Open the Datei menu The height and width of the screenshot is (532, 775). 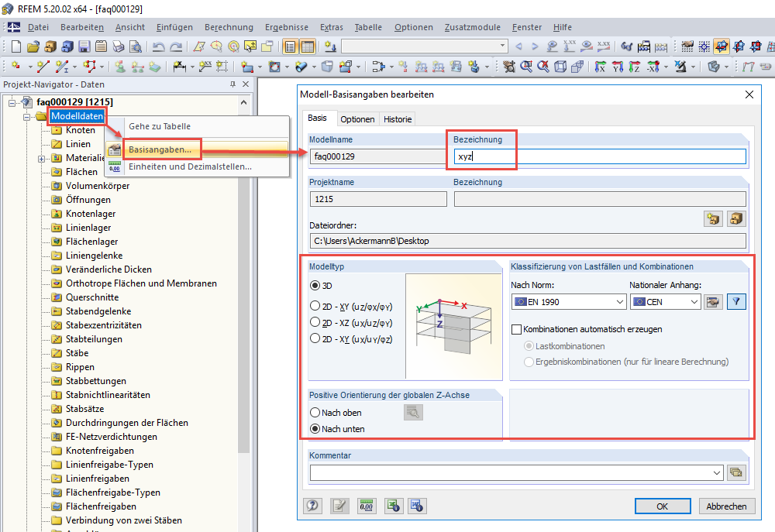tap(38, 27)
